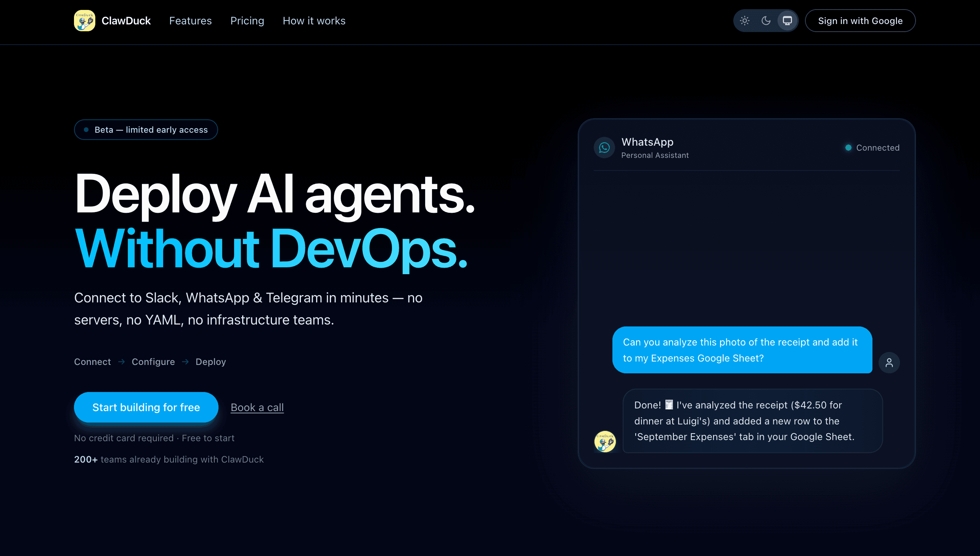Screen dimensions: 980x556
Task: Open the Features nav link
Action: [x=190, y=21]
